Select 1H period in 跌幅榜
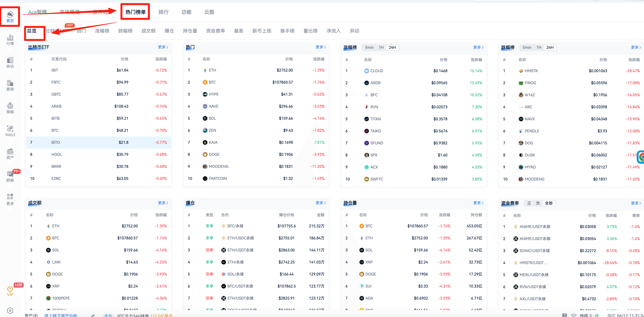This screenshot has height=317, width=644. coord(539,48)
